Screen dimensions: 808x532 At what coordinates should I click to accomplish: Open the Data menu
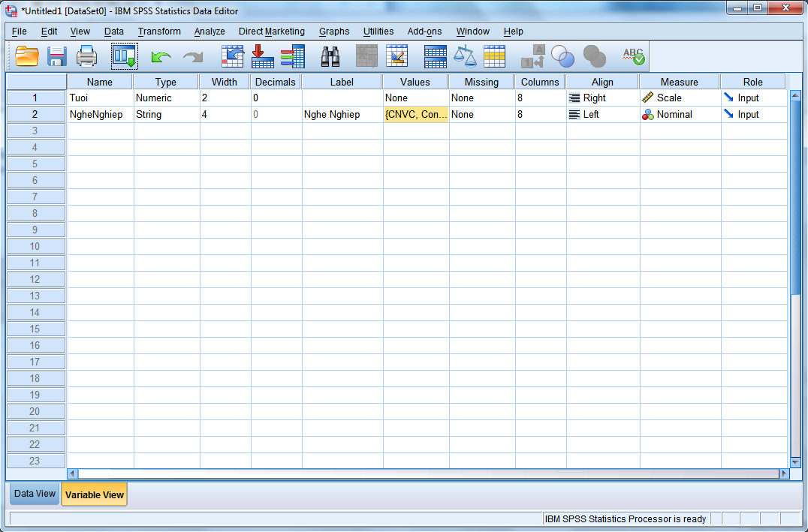pos(114,32)
